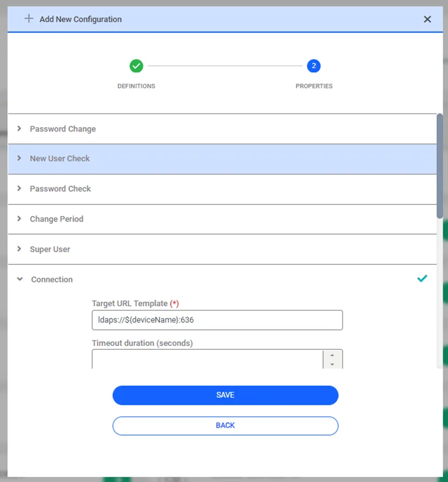Select the Properties step number 2 circle
The width and height of the screenshot is (448, 482).
click(x=314, y=66)
